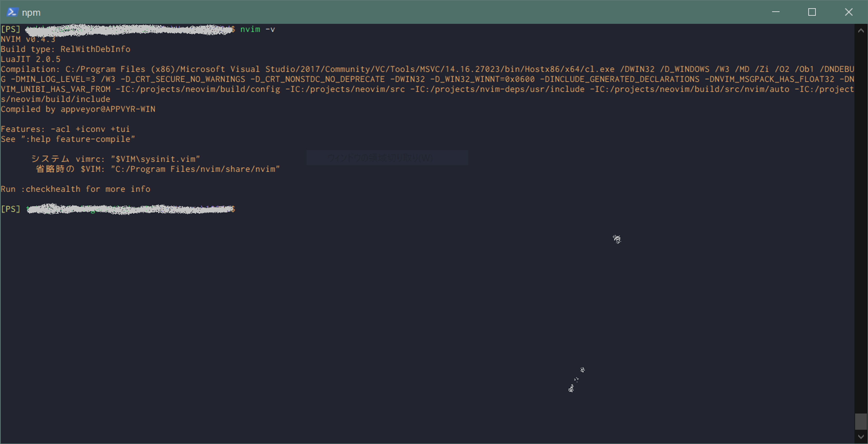Maximize the npm terminal window
The height and width of the screenshot is (444, 868).
pyautogui.click(x=812, y=12)
